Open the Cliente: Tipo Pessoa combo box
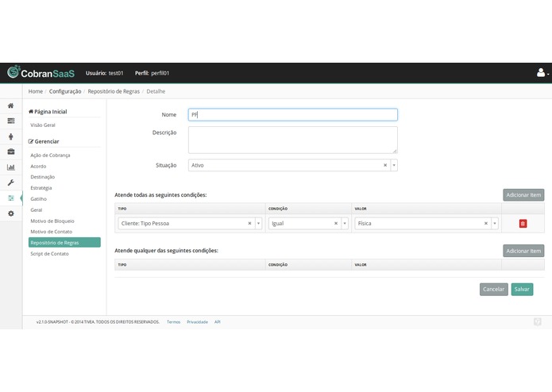Image resolution: width=552 pixels, height=392 pixels. click(x=190, y=223)
